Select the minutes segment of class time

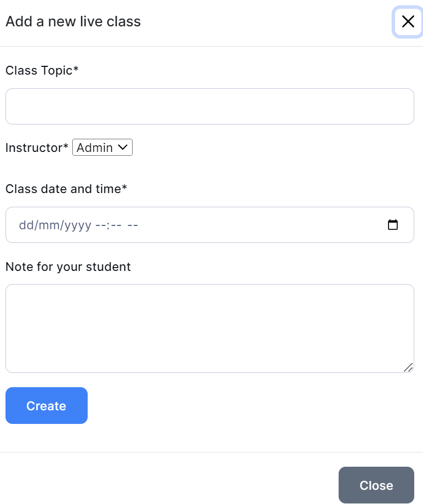116,225
